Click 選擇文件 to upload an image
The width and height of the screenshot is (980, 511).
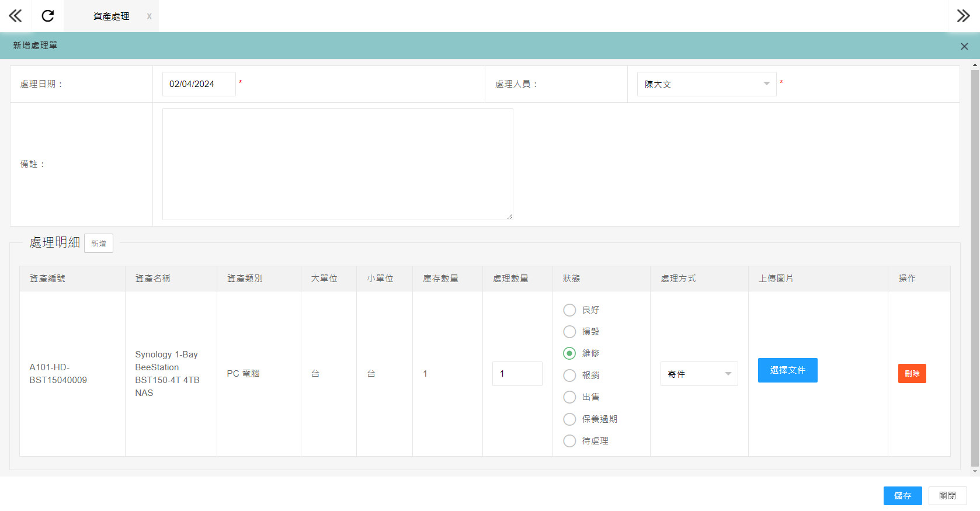[787, 370]
